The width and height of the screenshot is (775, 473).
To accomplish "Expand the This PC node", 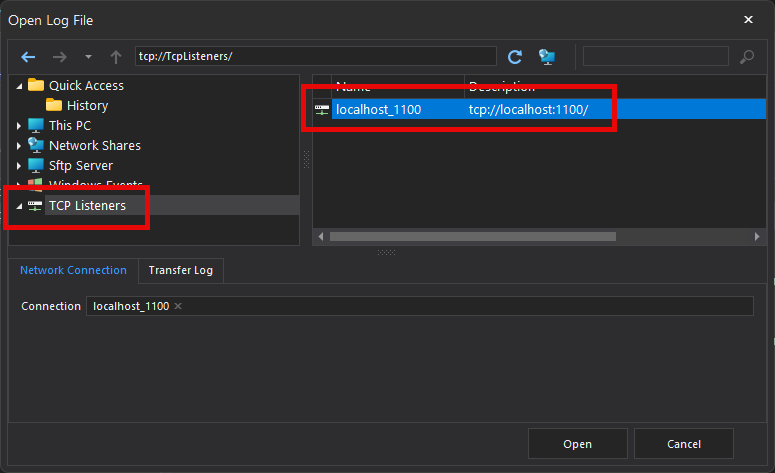I will pyautogui.click(x=19, y=126).
